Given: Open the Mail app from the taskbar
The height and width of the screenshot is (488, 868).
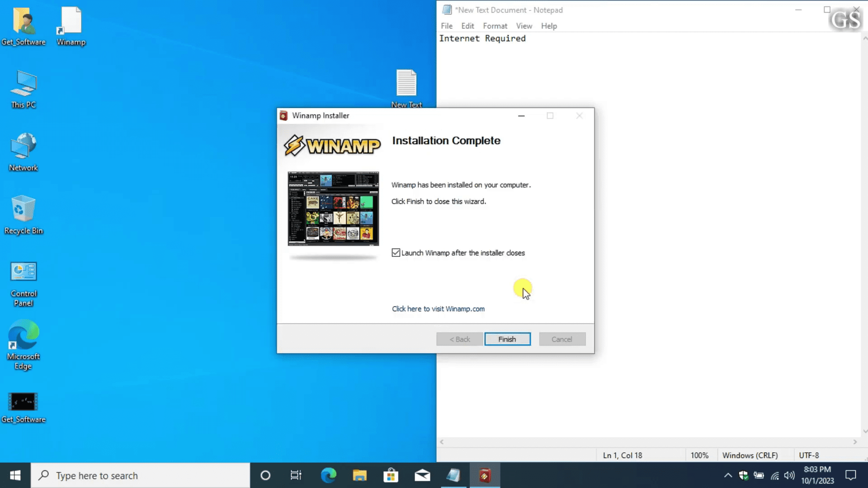Looking at the screenshot, I should 422,475.
